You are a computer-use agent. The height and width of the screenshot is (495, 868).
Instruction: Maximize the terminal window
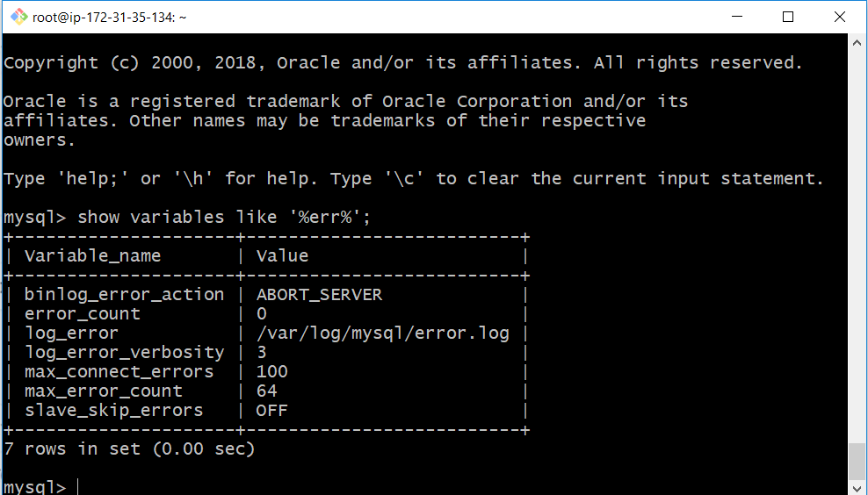click(788, 17)
